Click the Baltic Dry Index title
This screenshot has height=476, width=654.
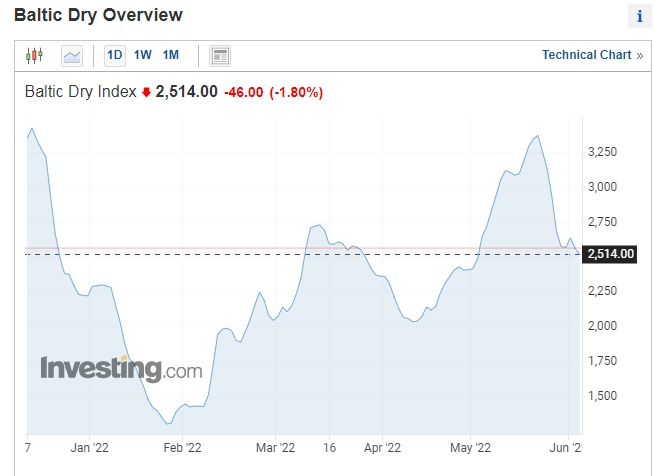click(79, 92)
